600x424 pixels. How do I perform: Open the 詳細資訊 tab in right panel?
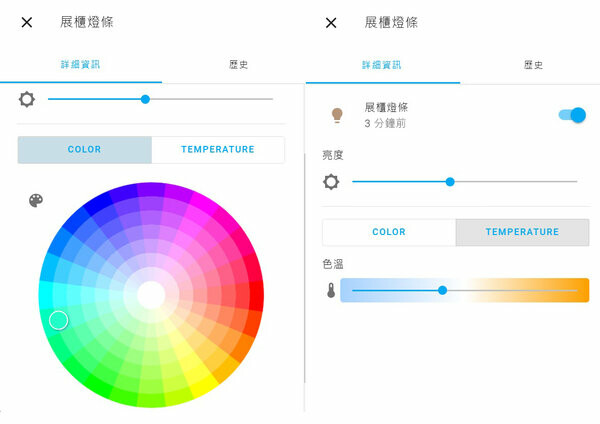(x=382, y=65)
